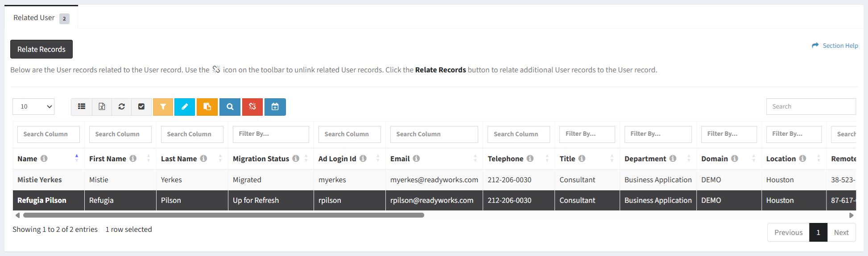Click the red unlink records toolbar icon
868x256 pixels.
tap(252, 107)
